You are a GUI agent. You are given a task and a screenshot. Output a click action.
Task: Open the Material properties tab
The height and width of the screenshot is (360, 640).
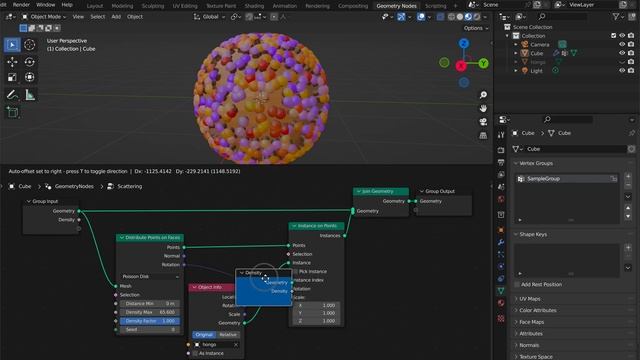tap(501, 303)
